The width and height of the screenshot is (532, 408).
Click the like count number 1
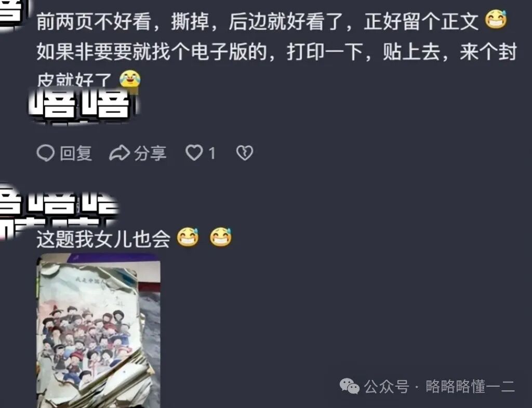coord(212,154)
